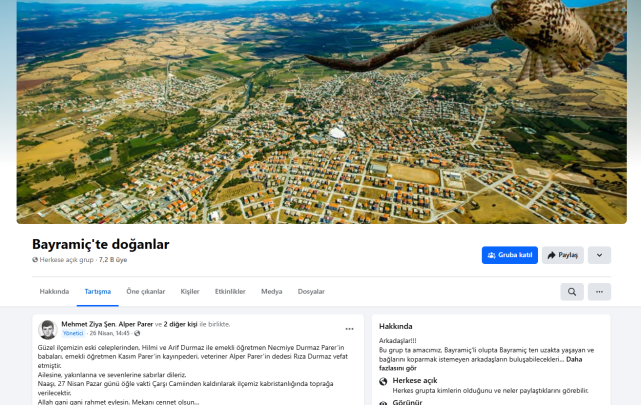641x405 pixels.
Task: Open the Dosyalar tab
Action: point(311,291)
